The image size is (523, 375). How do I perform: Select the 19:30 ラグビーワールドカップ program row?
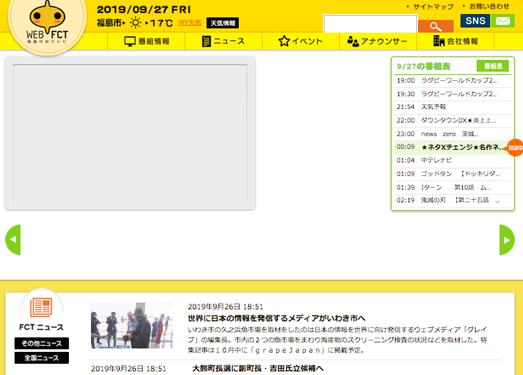(x=453, y=94)
